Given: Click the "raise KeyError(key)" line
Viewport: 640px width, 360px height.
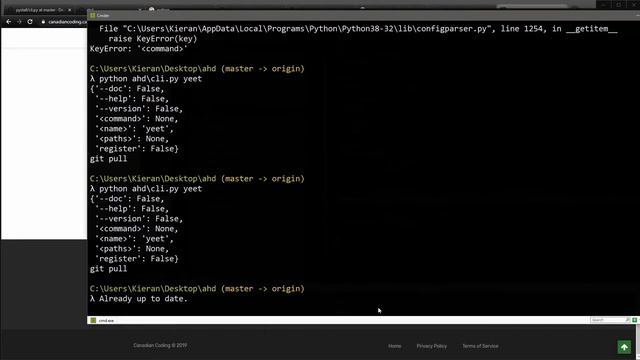Looking at the screenshot, I should coord(153,39).
